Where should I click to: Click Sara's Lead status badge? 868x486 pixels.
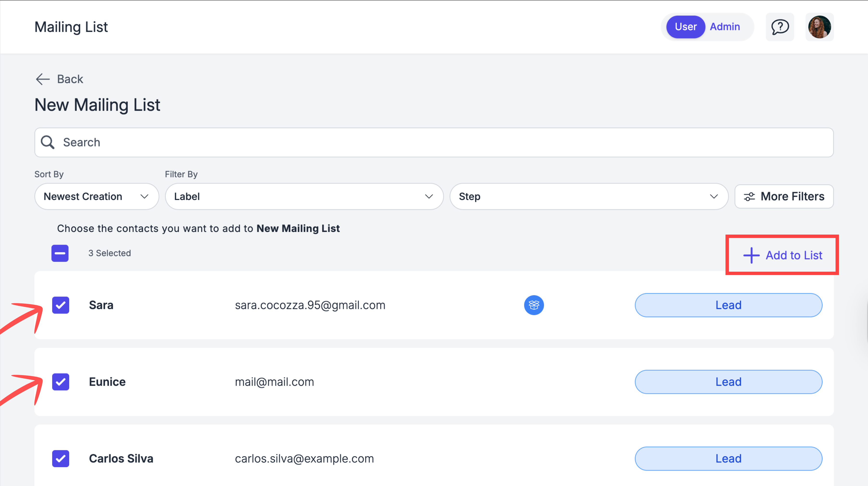[x=729, y=305]
